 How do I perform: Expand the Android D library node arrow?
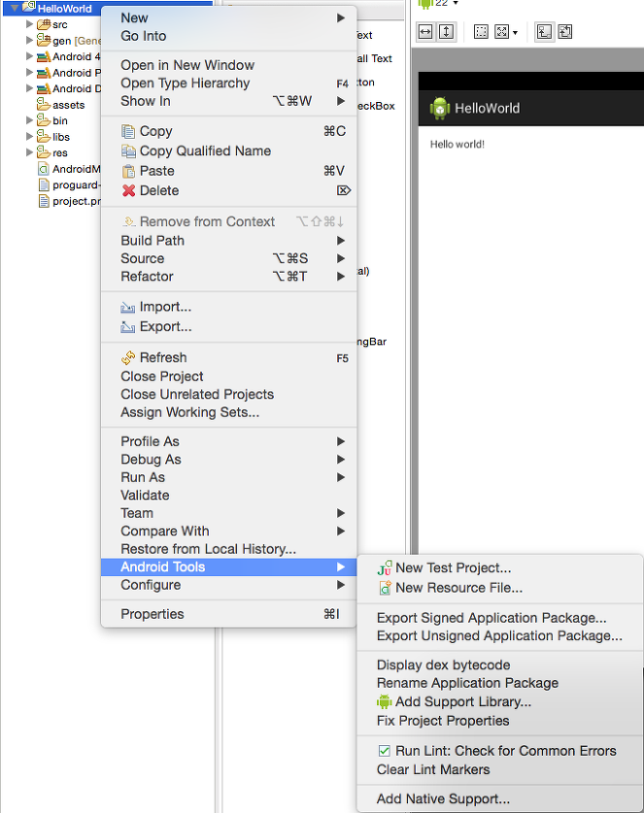point(29,88)
